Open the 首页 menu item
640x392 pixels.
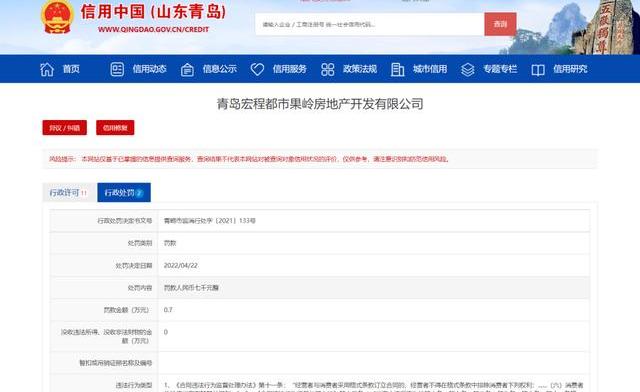(x=71, y=69)
